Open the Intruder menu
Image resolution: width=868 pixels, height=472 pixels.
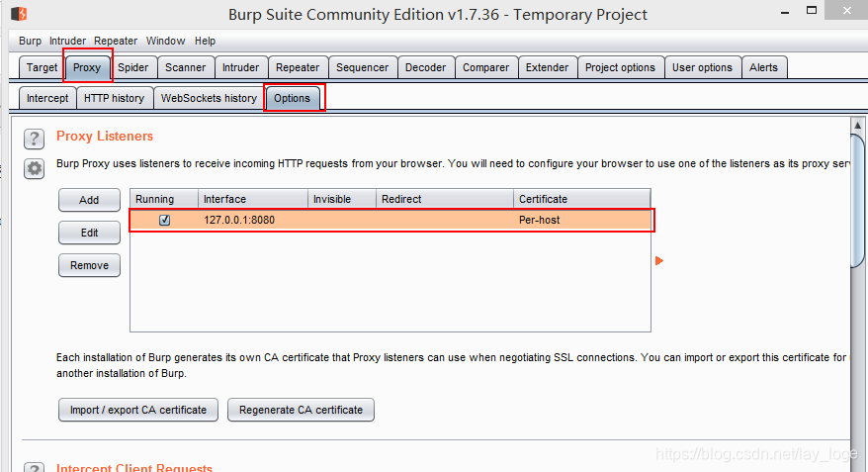click(x=67, y=41)
